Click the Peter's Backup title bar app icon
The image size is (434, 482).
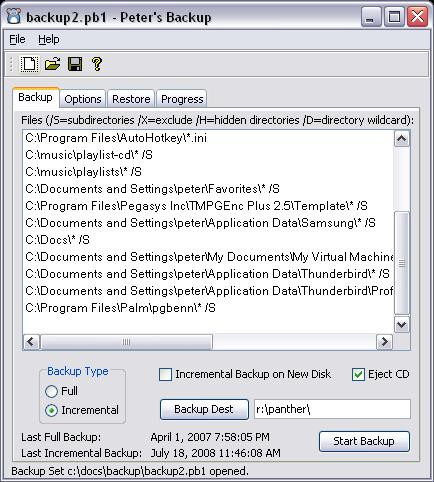point(14,16)
